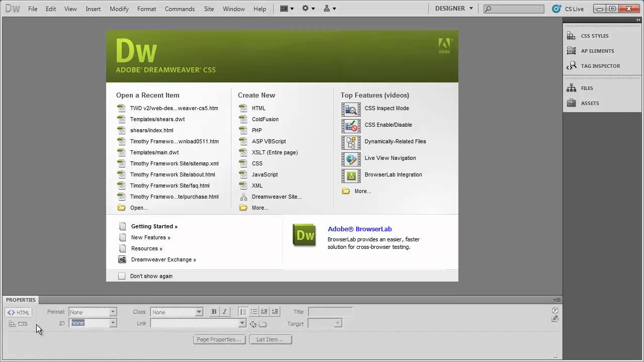Open the Resources link
Viewport: 644px width, 362px height.
(x=146, y=248)
